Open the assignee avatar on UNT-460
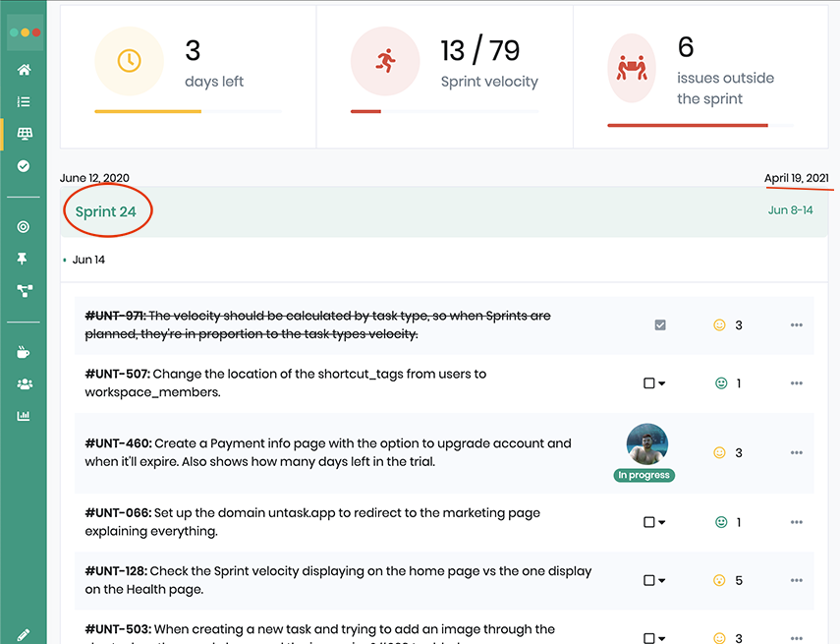Viewport: 840px width, 644px height. (647, 444)
